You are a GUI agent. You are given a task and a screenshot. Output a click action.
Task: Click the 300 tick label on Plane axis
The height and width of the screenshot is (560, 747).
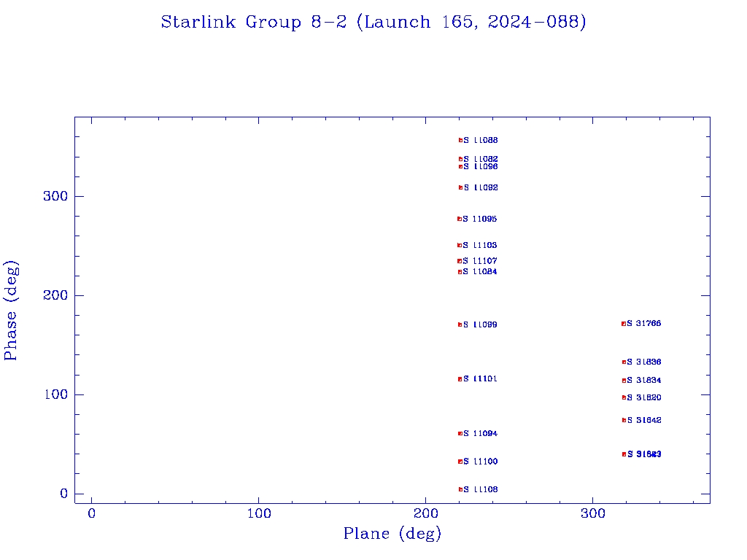click(592, 513)
